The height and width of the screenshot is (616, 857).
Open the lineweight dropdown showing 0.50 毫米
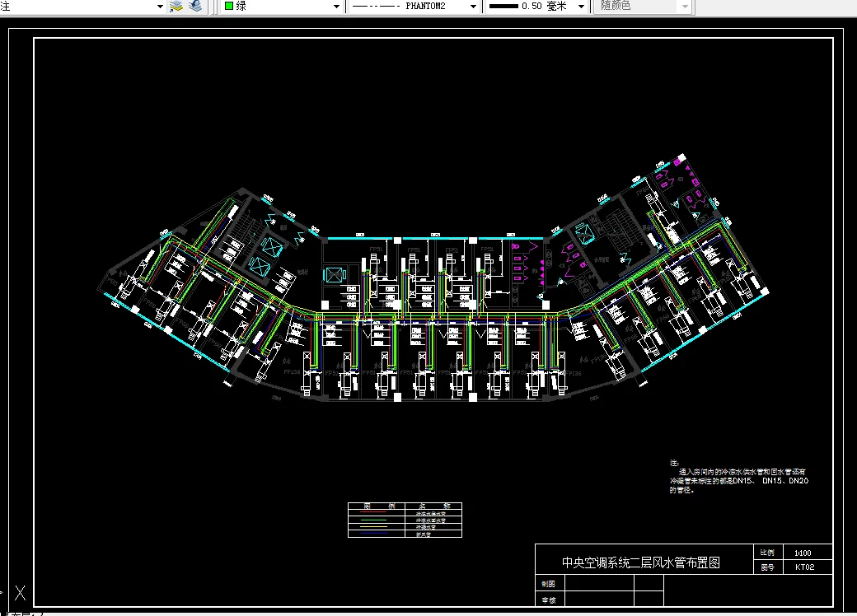click(x=579, y=7)
